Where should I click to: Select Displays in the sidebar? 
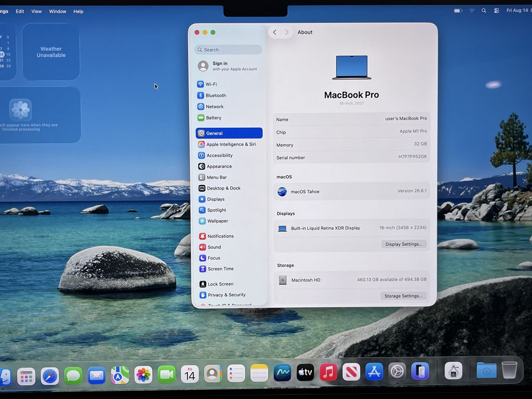coord(229,199)
